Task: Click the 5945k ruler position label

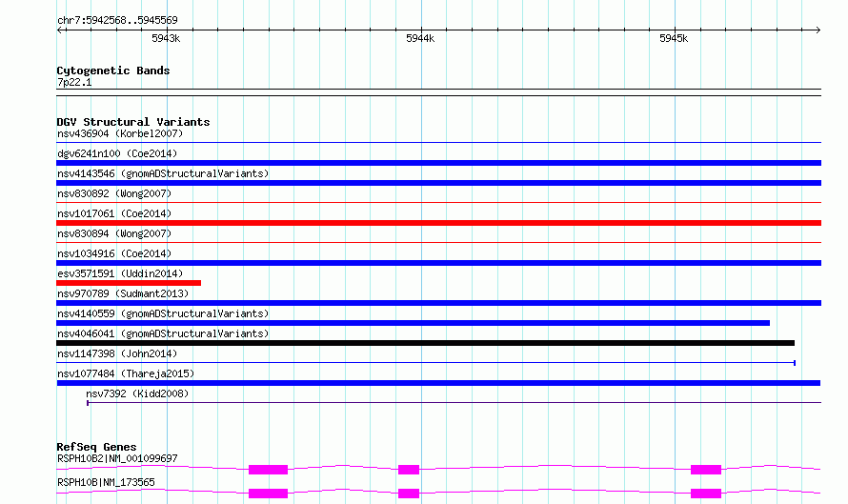Action: pyautogui.click(x=674, y=38)
